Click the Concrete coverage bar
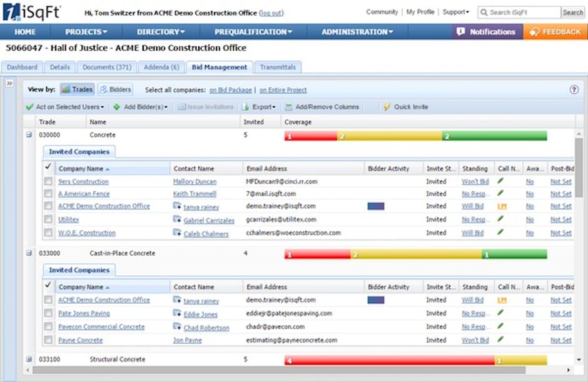The image size is (588, 382). click(413, 134)
